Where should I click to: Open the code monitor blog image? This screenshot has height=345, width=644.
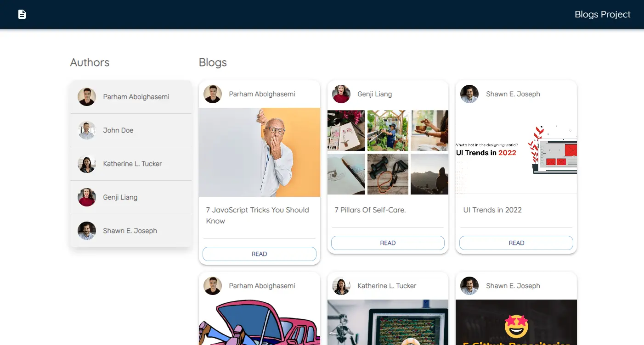pyautogui.click(x=388, y=322)
